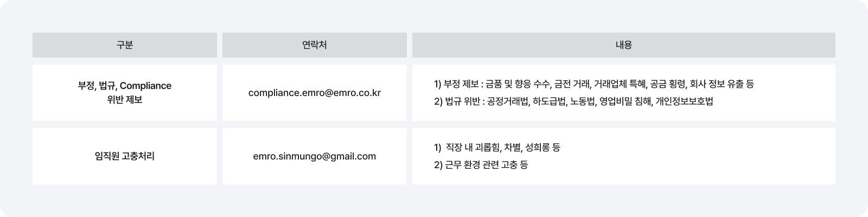Screen dimensions: 868x217
Task: Select the 임직원 고충처리 category cell
Action: [124, 156]
